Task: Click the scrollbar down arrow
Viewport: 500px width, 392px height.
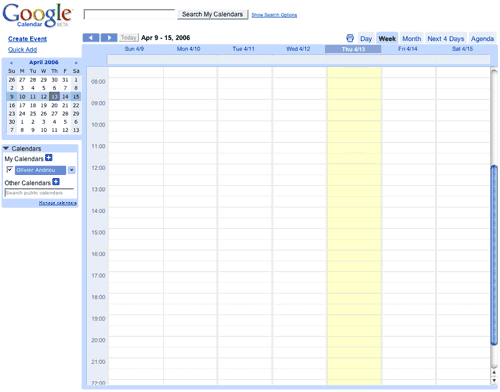Action: click(494, 380)
